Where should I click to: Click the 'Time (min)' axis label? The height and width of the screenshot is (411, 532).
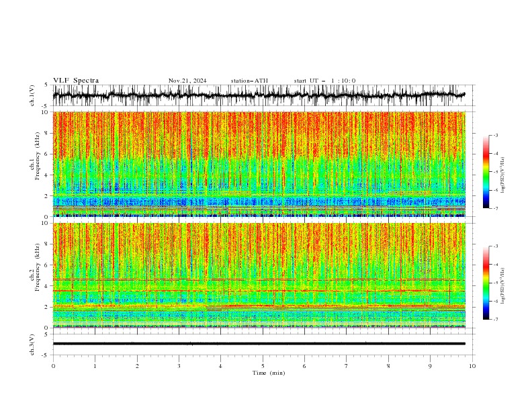(x=269, y=373)
